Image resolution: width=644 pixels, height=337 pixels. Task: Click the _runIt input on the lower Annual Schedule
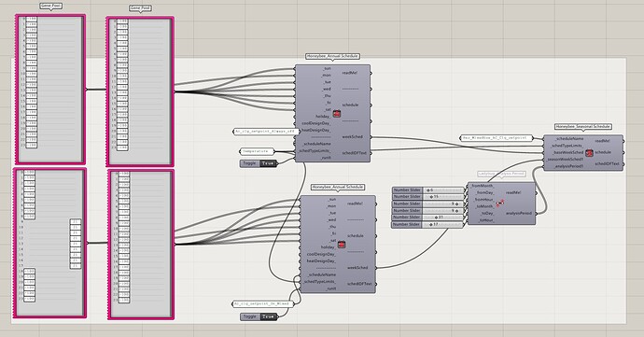pos(331,288)
